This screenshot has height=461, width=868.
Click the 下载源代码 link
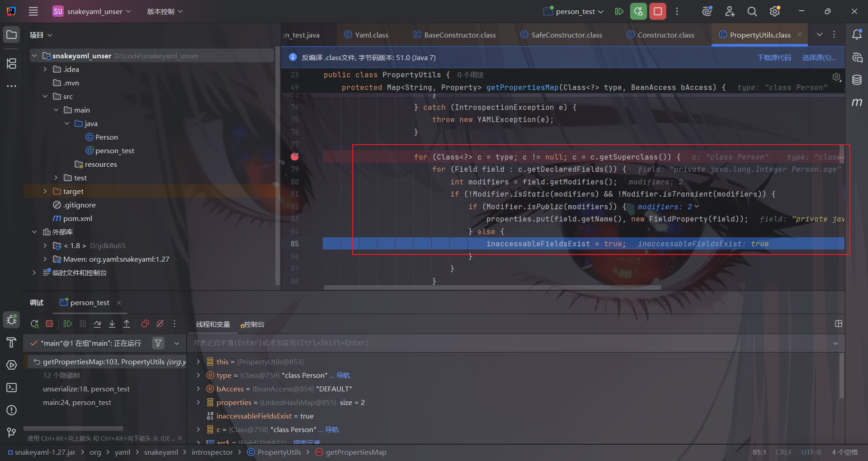[774, 57]
